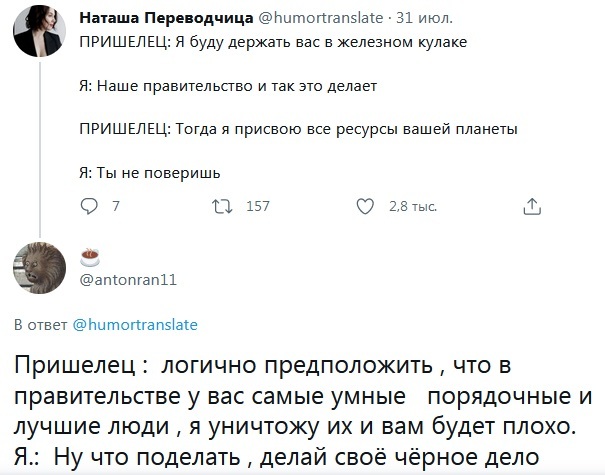Open the lion statue avatar
605x475 pixels.
[39, 266]
